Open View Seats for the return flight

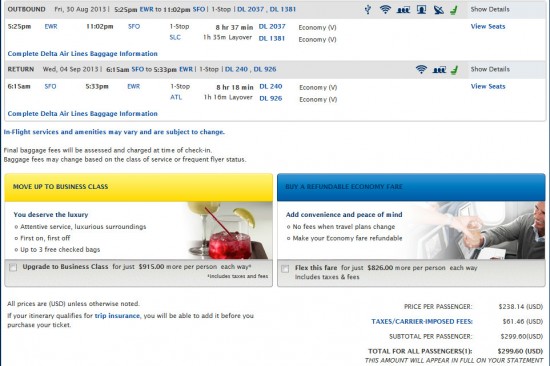pos(488,86)
